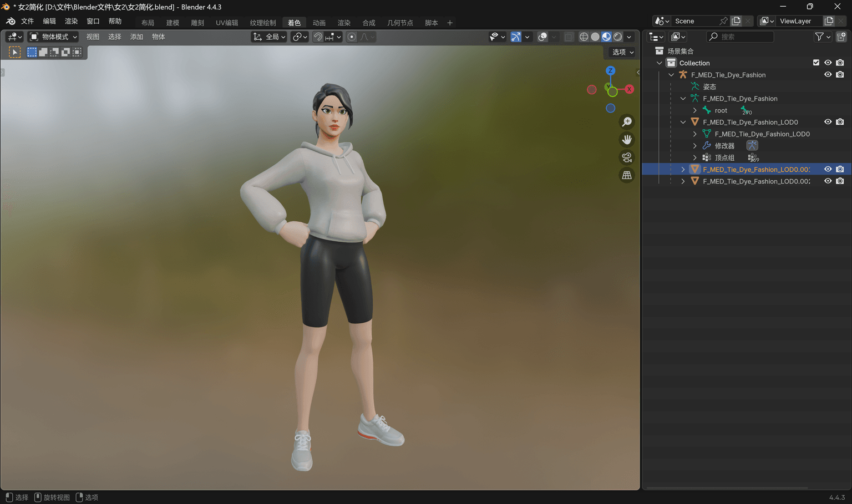Image resolution: width=852 pixels, height=504 pixels.
Task: Uncheck the Collection exclude checkbox
Action: [x=816, y=63]
